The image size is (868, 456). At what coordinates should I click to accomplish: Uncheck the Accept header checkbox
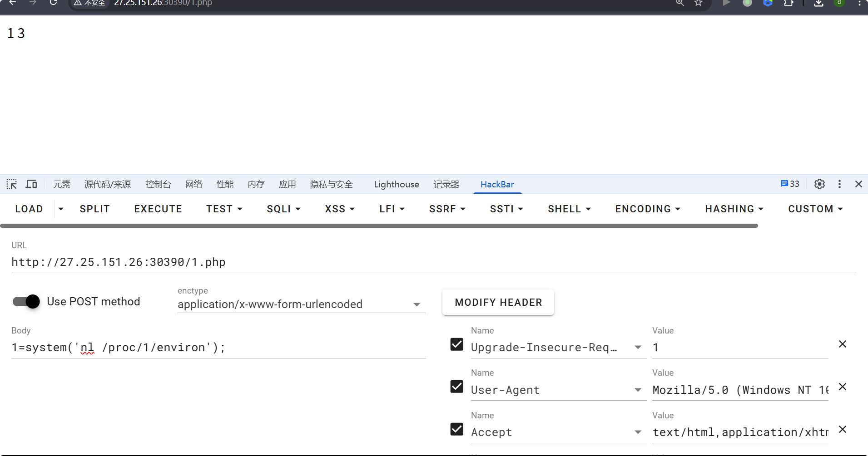456,430
